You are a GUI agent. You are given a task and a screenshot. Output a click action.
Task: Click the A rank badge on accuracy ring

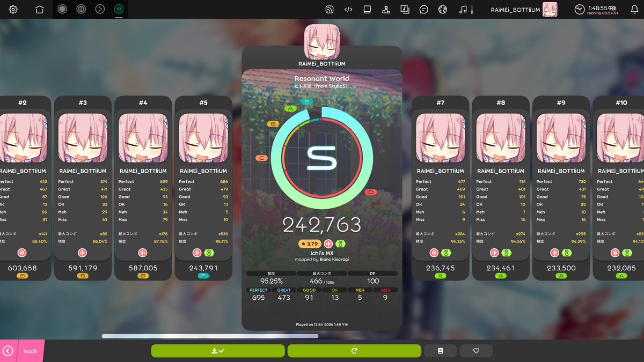291,108
